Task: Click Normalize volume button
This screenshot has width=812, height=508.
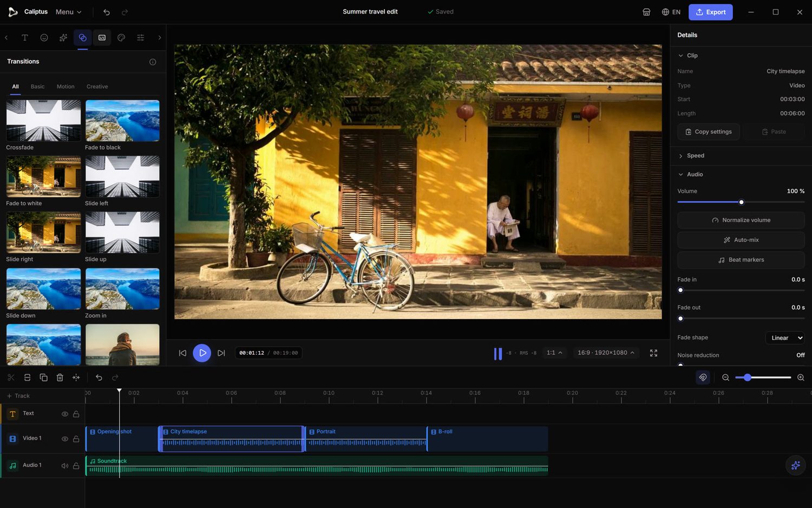Action: [x=741, y=220]
